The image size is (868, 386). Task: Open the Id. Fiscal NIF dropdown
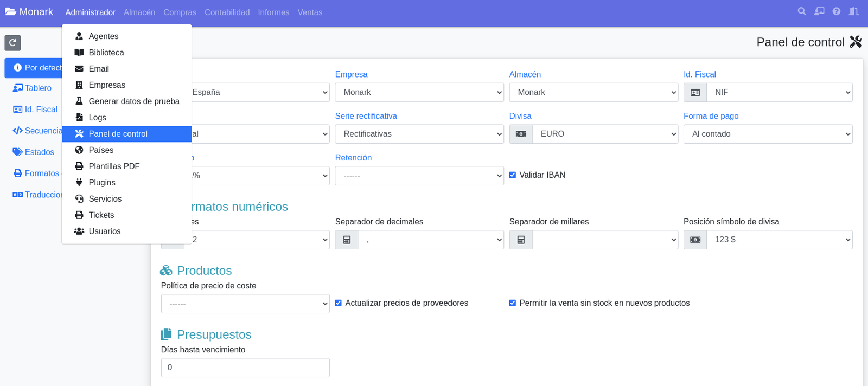click(x=779, y=93)
